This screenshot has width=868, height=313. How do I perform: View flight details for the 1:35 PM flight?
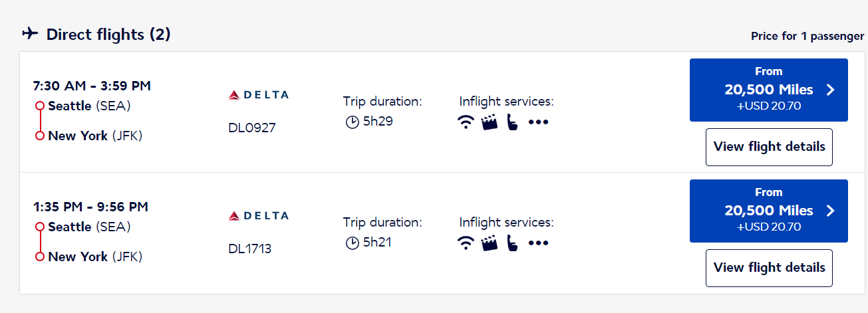(x=769, y=268)
